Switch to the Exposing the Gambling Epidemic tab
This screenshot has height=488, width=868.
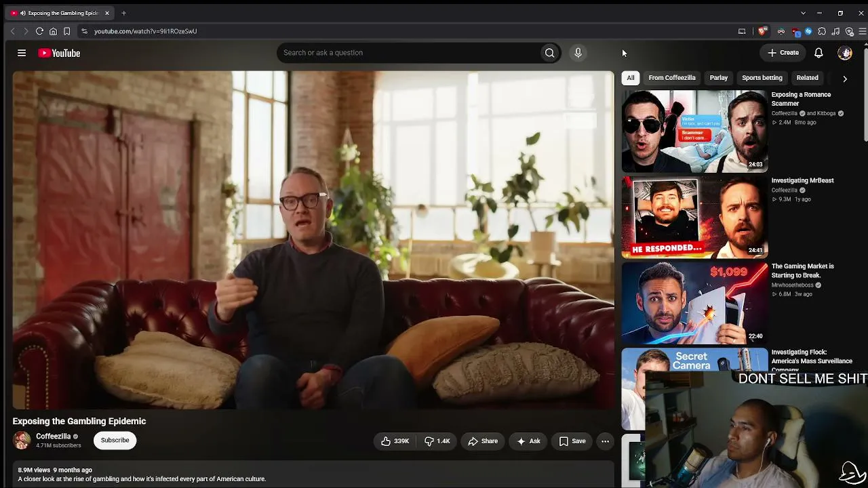tap(60, 13)
